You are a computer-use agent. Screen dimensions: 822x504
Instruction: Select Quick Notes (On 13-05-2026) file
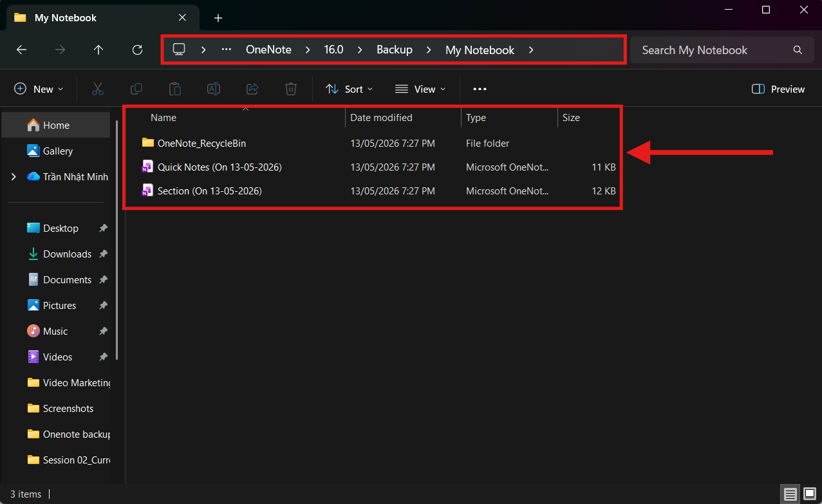click(x=220, y=167)
